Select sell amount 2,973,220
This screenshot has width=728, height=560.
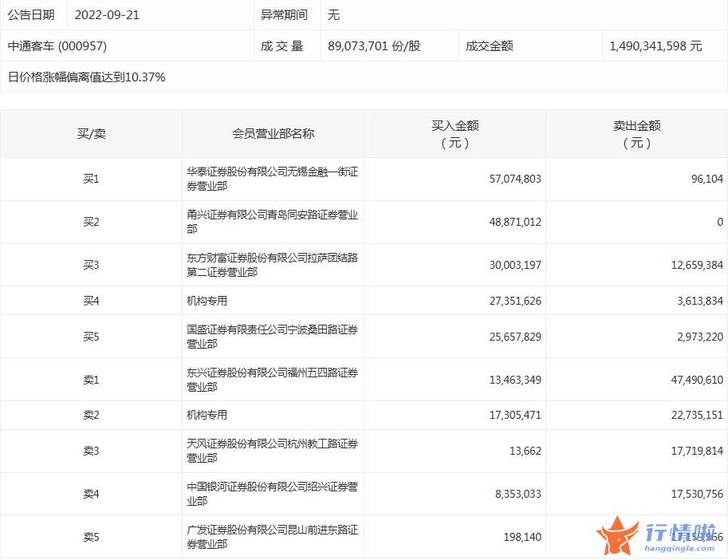700,337
